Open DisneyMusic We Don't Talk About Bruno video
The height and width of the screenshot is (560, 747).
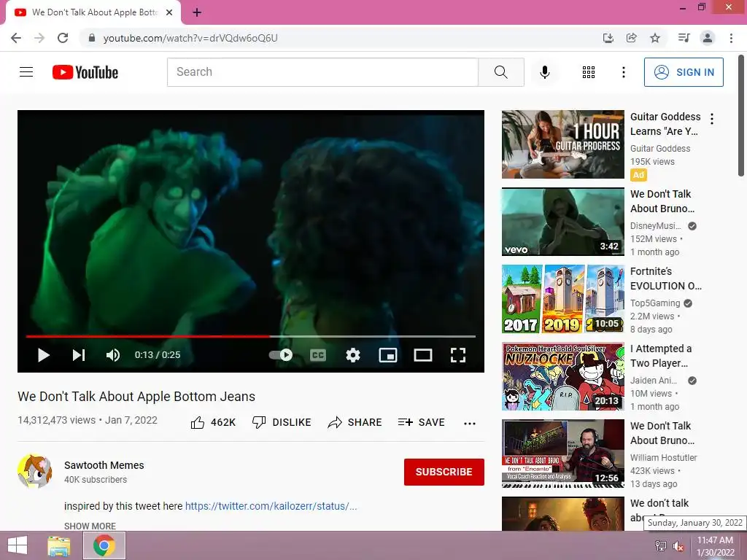pyautogui.click(x=562, y=222)
